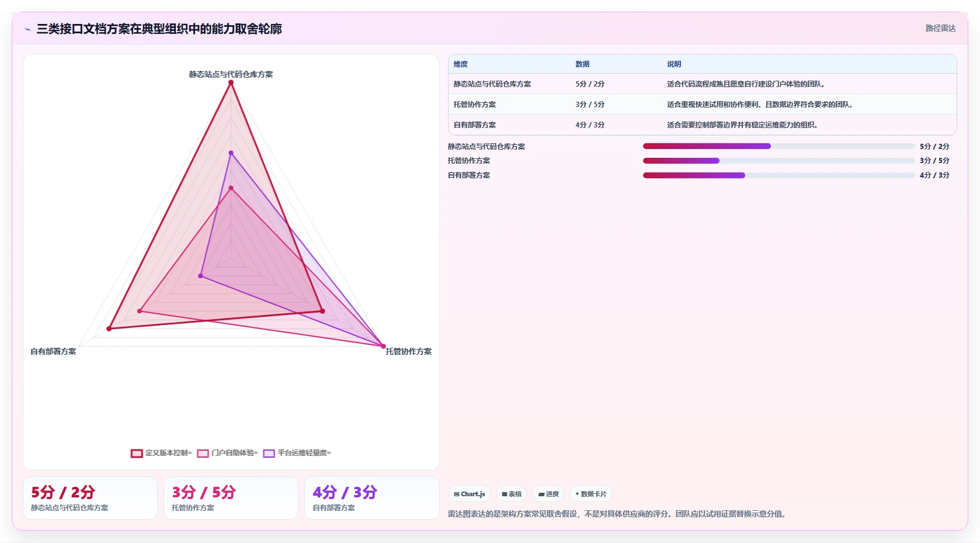Click the 数据卡片 chip
This screenshot has width=980, height=543.
(591, 494)
